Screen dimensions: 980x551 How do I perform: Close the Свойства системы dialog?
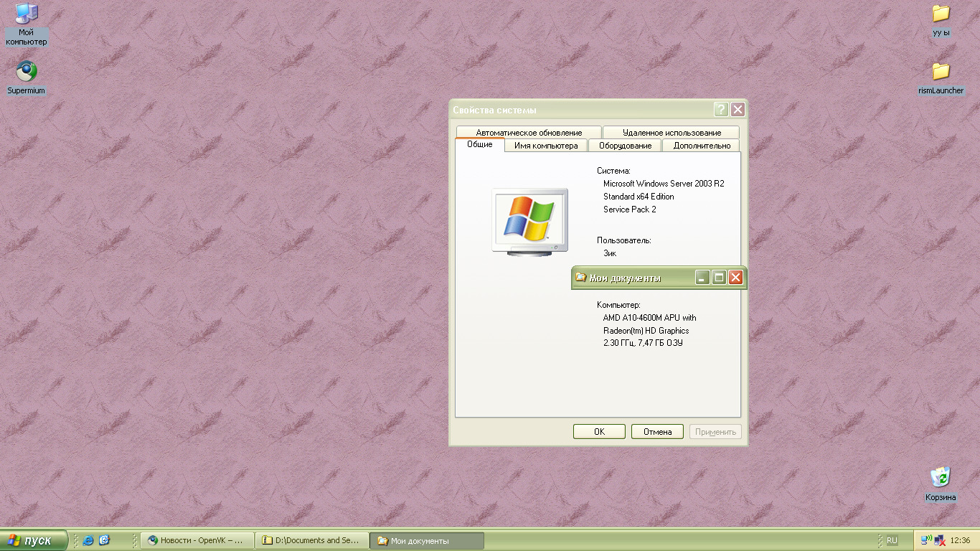tap(738, 110)
